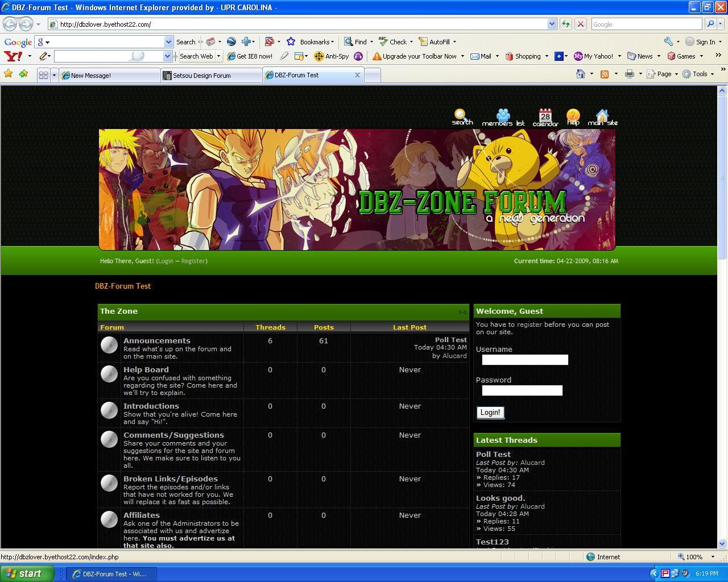Screen dimensions: 728x582
Task: Open Quick Tabs grid icon
Action: [x=43, y=75]
